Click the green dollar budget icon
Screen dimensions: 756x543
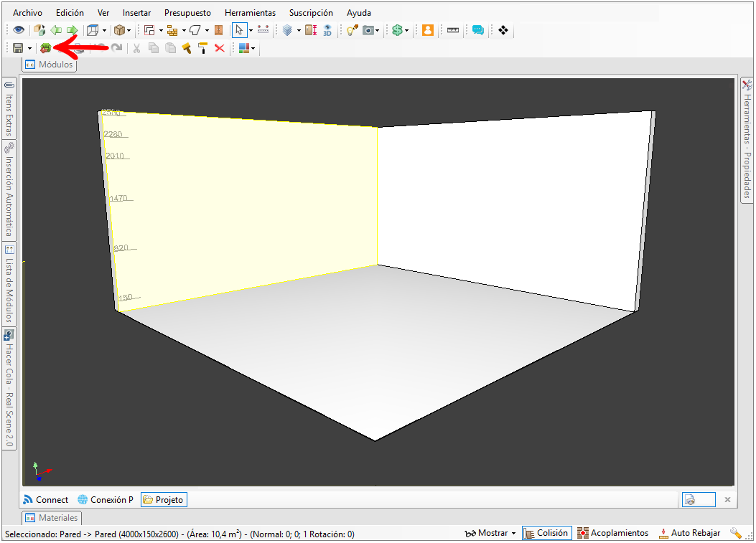[397, 30]
